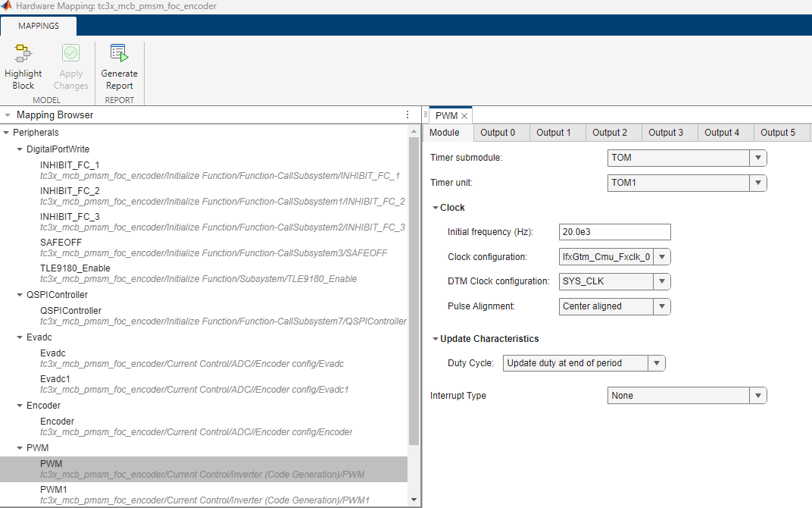
Task: Collapse the PWM group node
Action: coord(20,448)
